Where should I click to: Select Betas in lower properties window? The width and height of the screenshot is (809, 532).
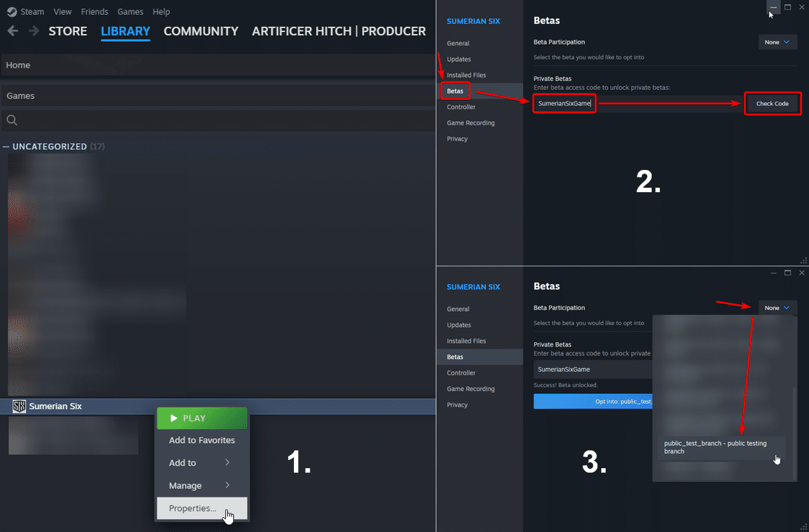(x=479, y=357)
